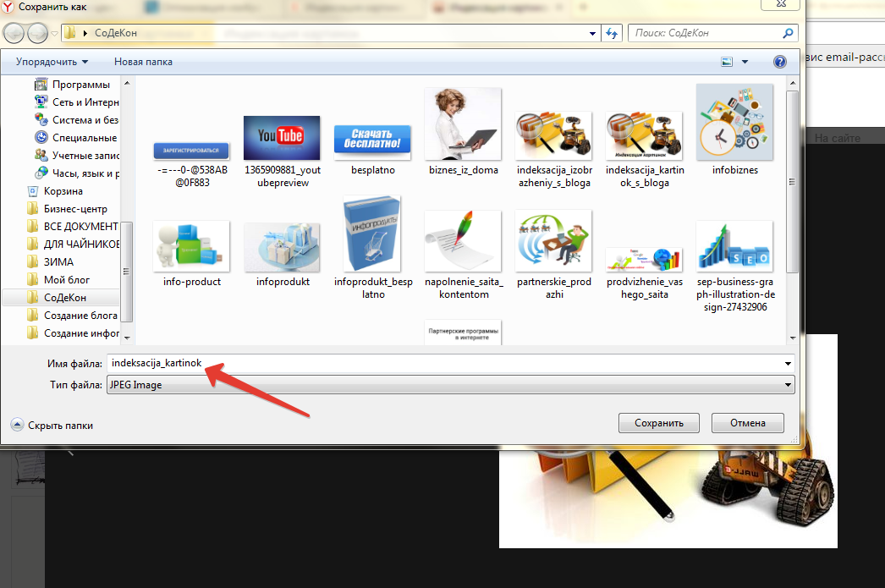Screen dimensions: 885x588
Task: Expand the address bar history dropdown
Action: tap(592, 33)
